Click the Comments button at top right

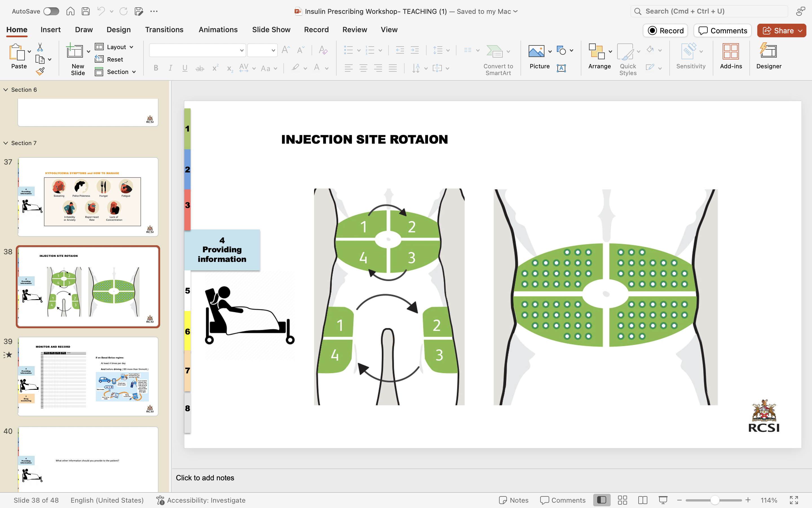pos(722,30)
